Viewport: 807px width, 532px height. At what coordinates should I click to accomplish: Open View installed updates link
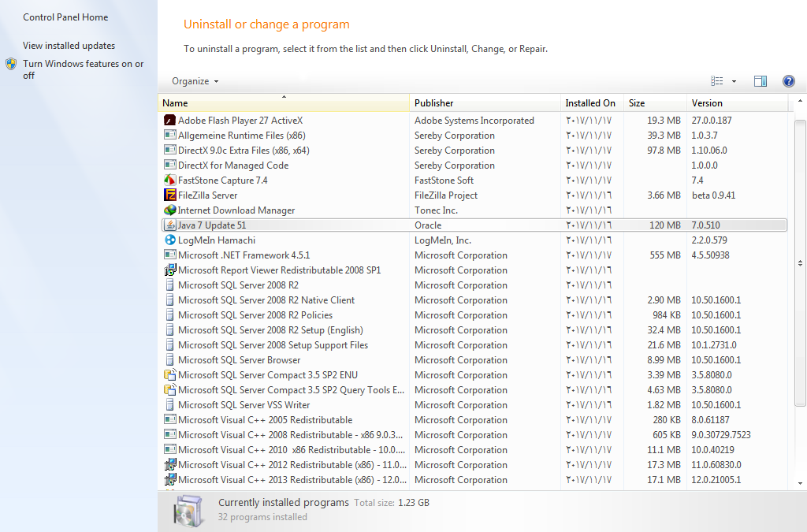(x=69, y=45)
